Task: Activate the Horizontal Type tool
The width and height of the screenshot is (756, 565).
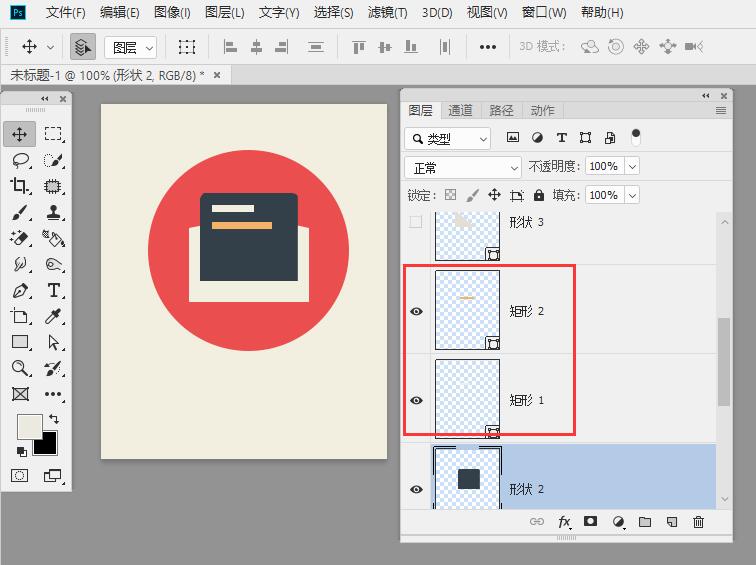Action: coord(54,291)
